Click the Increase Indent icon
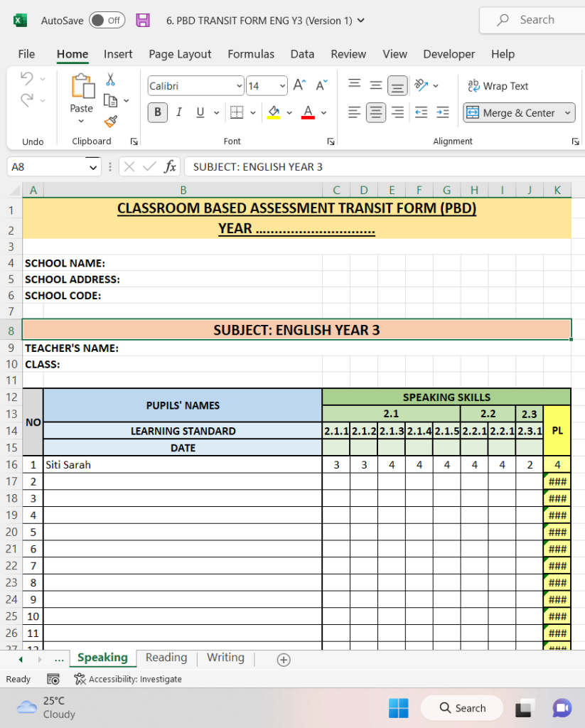The height and width of the screenshot is (728, 585). point(442,112)
